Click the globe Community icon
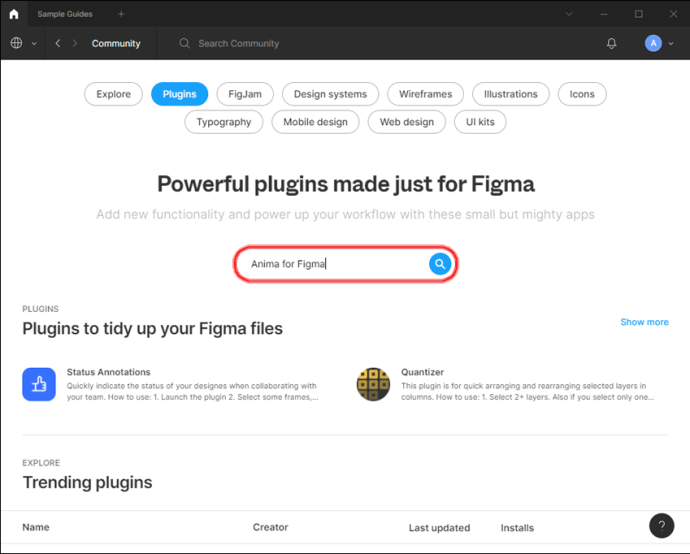Viewport: 690px width, 554px height. 16,43
